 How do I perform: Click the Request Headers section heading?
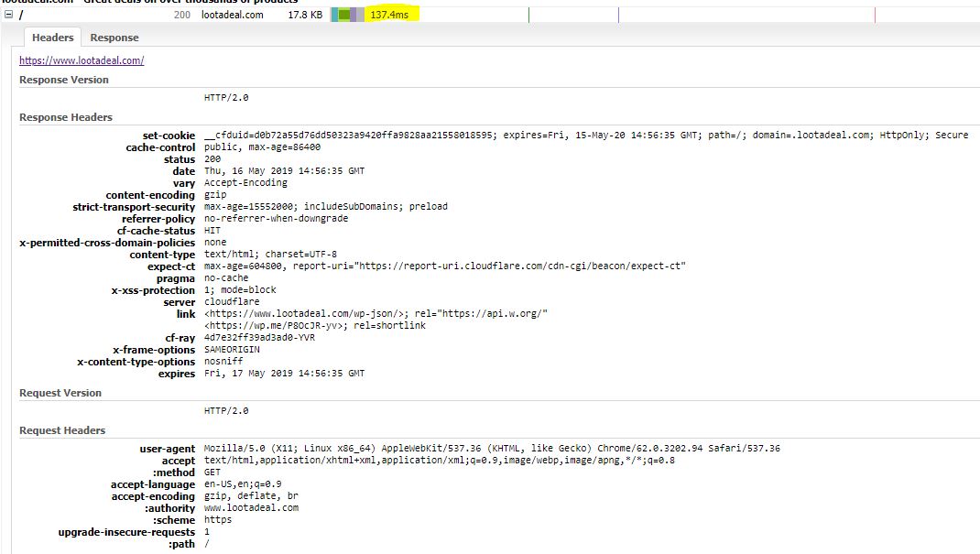[x=62, y=430]
